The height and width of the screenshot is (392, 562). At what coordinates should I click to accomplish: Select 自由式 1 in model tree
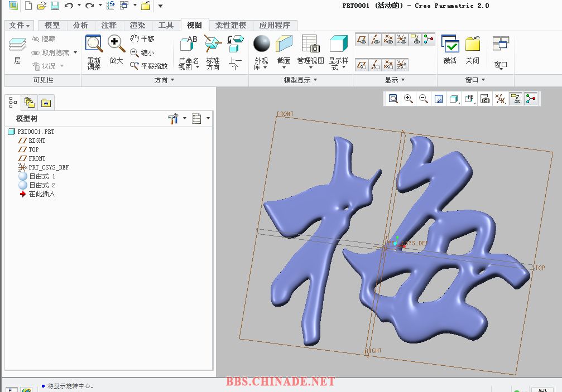(37, 176)
